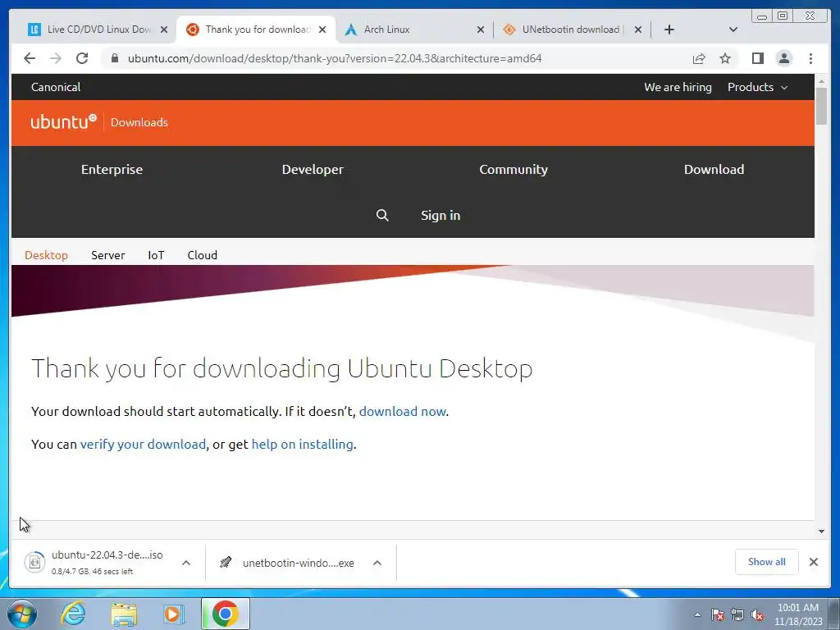Open the Windows Start menu
This screenshot has height=630, width=840.
tap(21, 614)
